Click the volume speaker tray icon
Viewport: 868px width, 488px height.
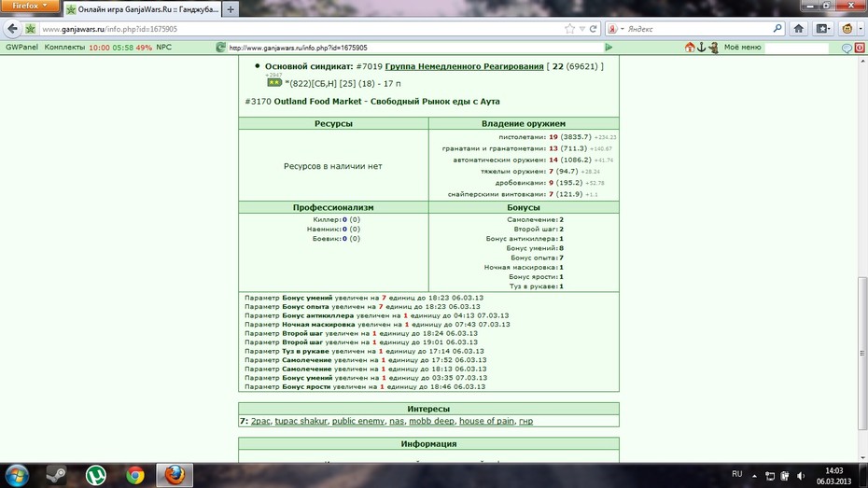pos(801,476)
